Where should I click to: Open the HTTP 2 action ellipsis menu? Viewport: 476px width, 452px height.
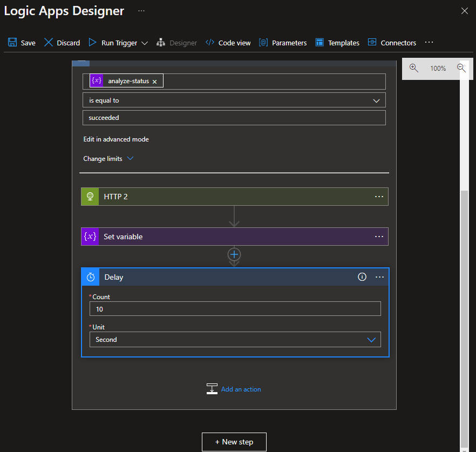(x=379, y=197)
